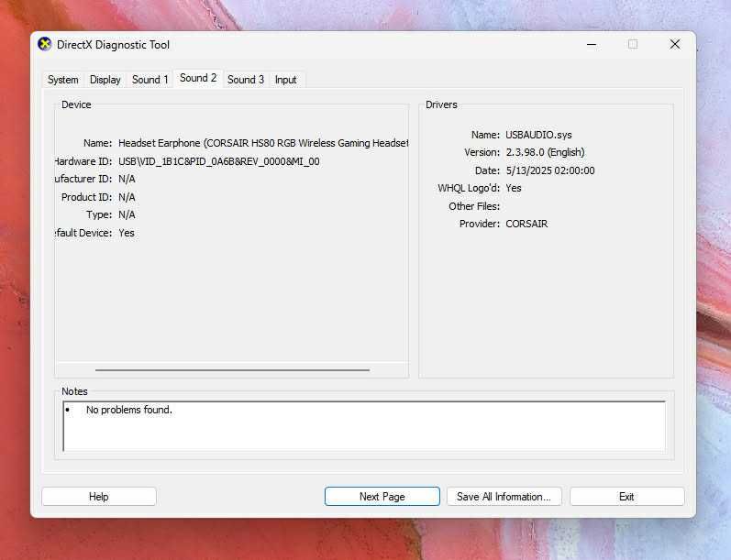
Task: Click the DirectX Diagnostic Tool title icon
Action: click(45, 44)
